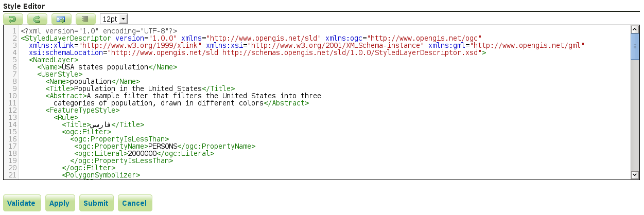Click the scrollbar down arrow

[635, 175]
